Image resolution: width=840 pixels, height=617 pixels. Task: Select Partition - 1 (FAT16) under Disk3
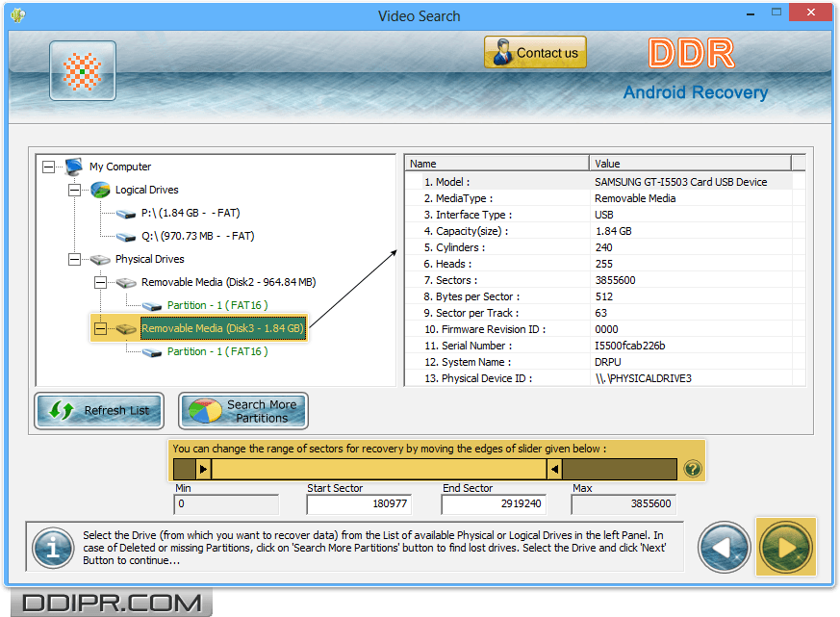click(217, 351)
